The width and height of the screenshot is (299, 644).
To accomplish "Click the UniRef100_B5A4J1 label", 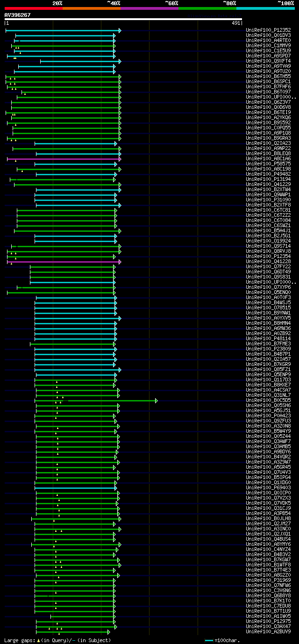I will 268,231.
